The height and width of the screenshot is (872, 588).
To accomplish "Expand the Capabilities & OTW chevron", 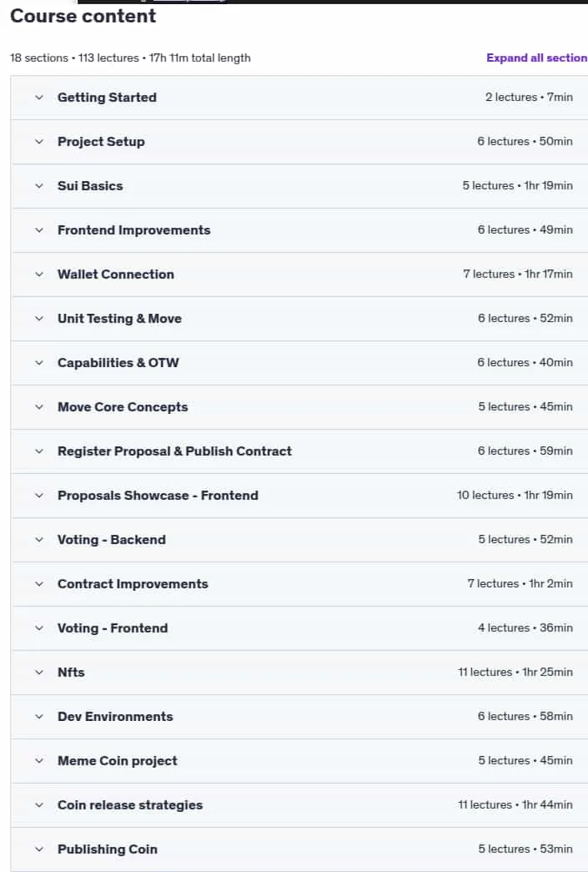I will 39,363.
